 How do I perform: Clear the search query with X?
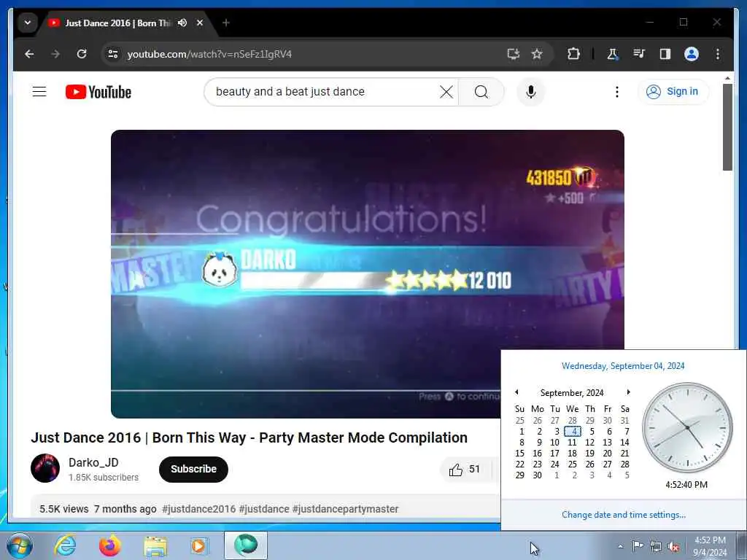pos(446,91)
